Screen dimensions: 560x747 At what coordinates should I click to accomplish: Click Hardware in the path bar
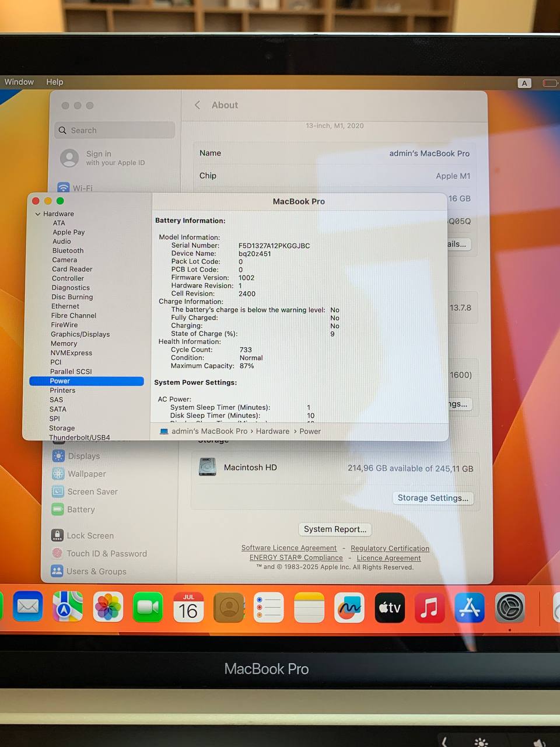(272, 431)
